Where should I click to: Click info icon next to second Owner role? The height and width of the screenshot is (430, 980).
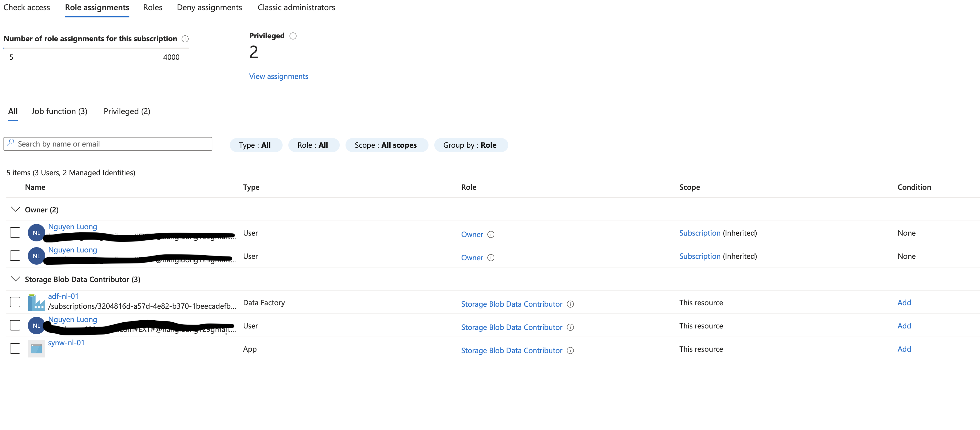491,258
